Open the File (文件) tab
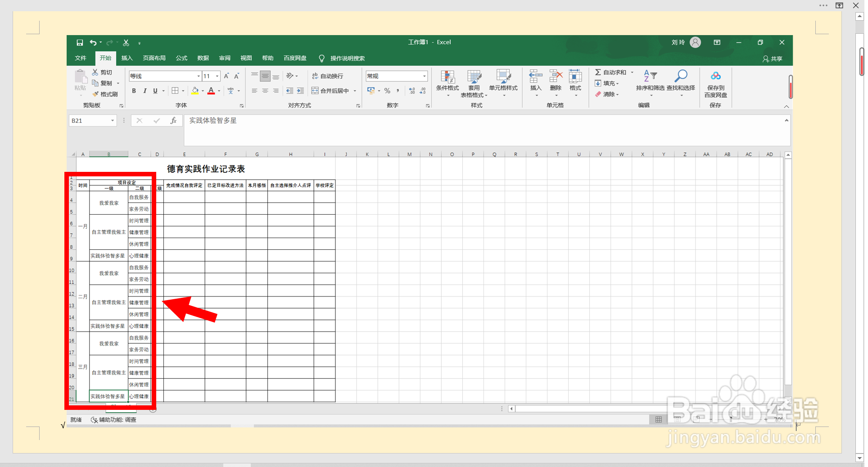The image size is (868, 467). (x=81, y=58)
